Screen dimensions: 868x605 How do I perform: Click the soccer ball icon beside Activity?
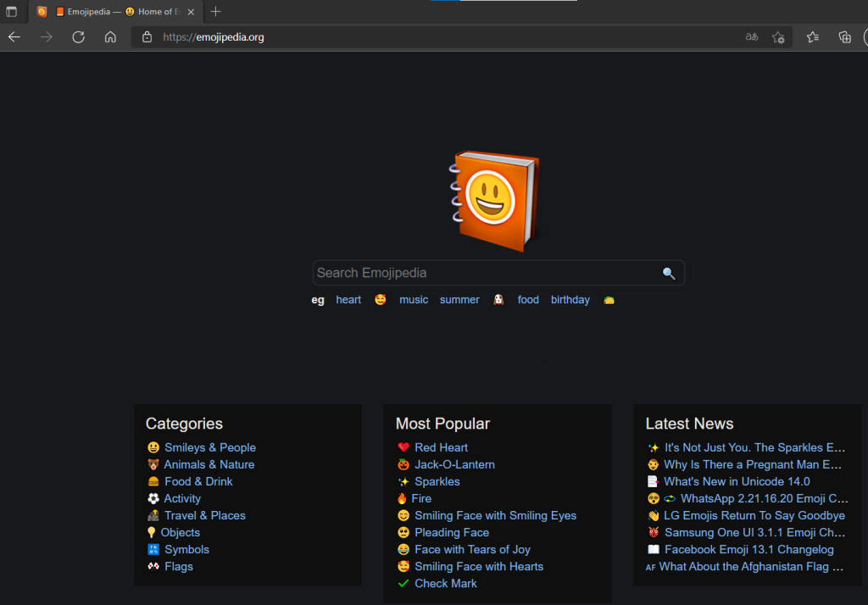pos(153,499)
